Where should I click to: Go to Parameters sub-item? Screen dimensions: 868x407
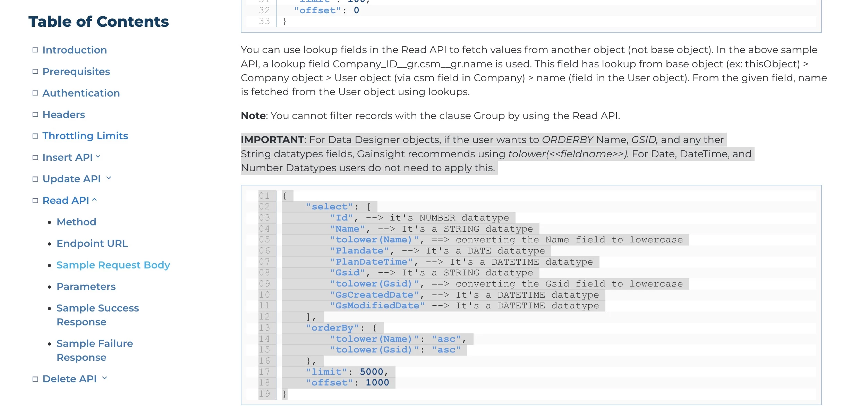point(86,286)
